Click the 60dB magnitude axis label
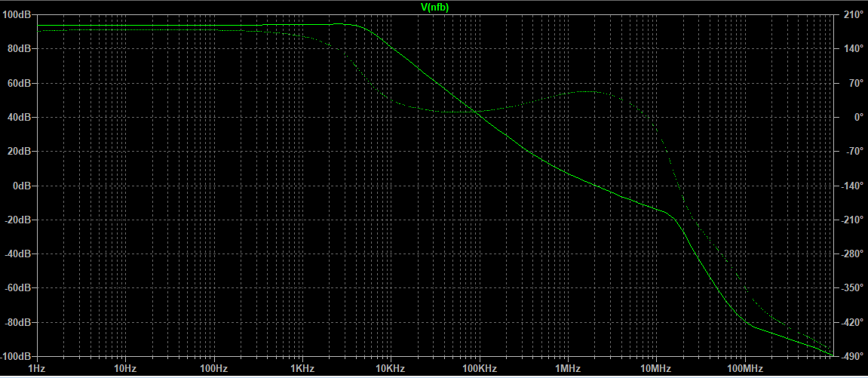Image resolution: width=868 pixels, height=378 pixels. [x=20, y=83]
